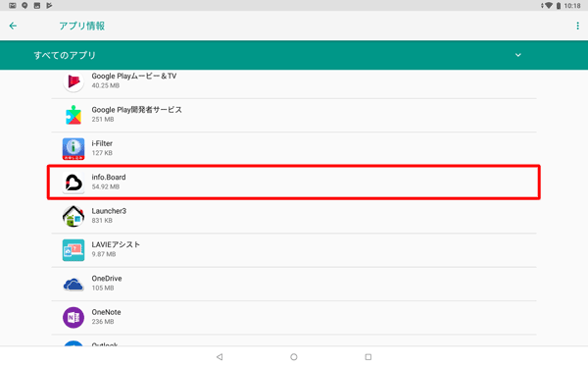Select the Launcher3 app name

point(109,211)
